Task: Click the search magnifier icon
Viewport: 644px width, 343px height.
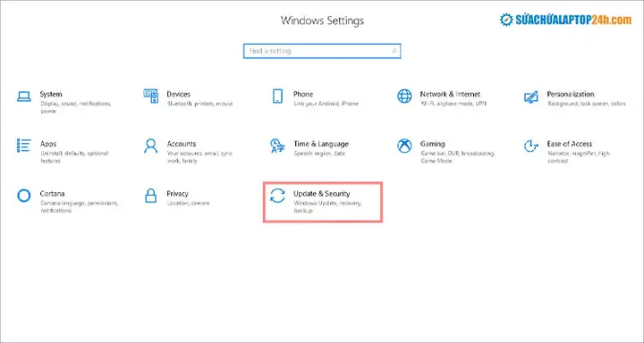Action: coord(394,51)
